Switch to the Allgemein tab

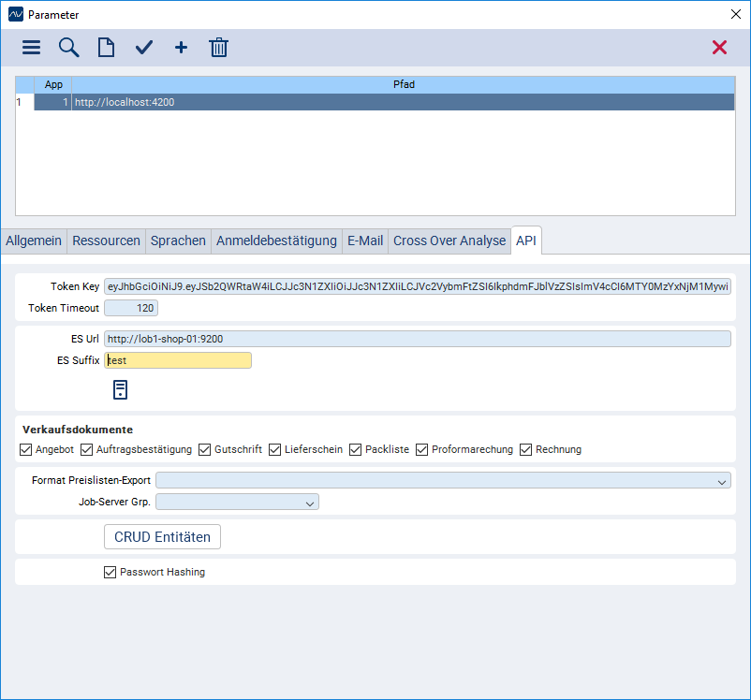coord(34,241)
